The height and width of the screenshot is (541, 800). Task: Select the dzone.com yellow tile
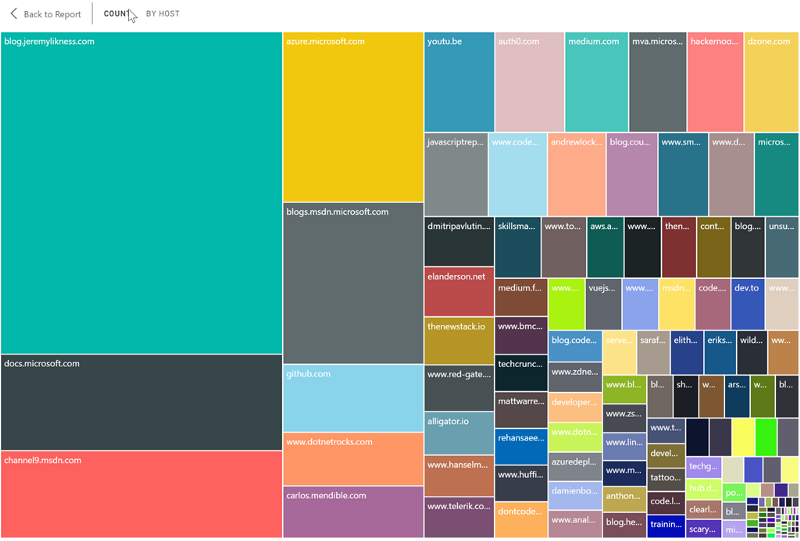coord(772,82)
